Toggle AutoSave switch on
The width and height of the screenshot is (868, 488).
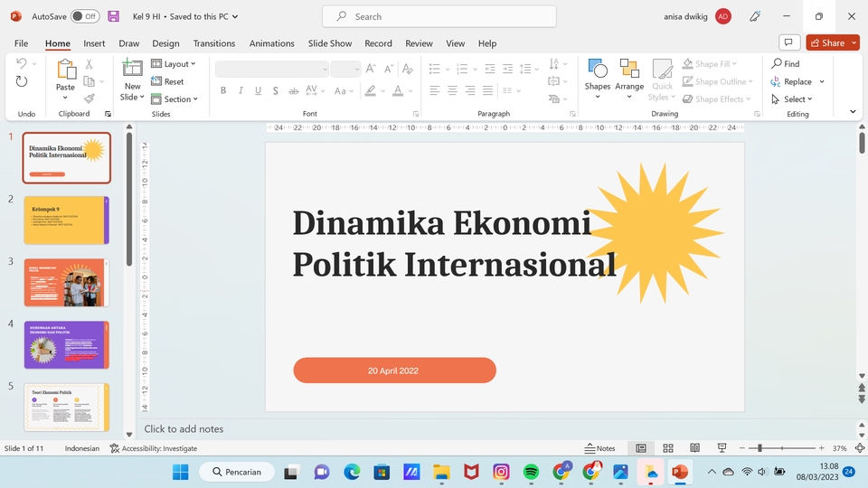pos(85,16)
